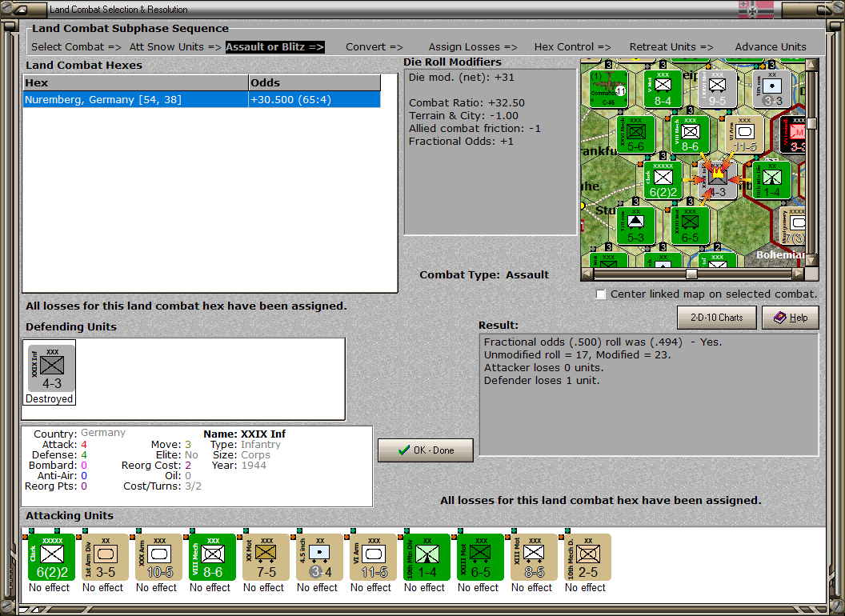Click the Combat Ratio: +32.50 line
845x616 pixels.
pos(467,103)
